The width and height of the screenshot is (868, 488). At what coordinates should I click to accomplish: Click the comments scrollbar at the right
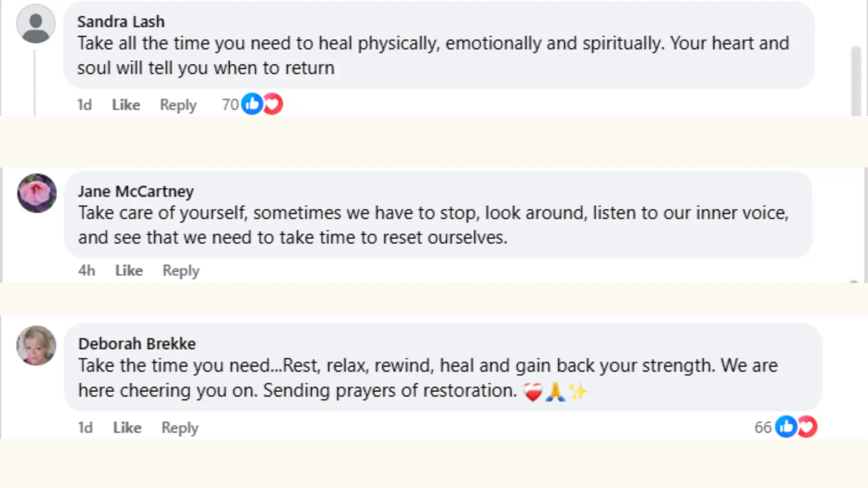[856, 81]
